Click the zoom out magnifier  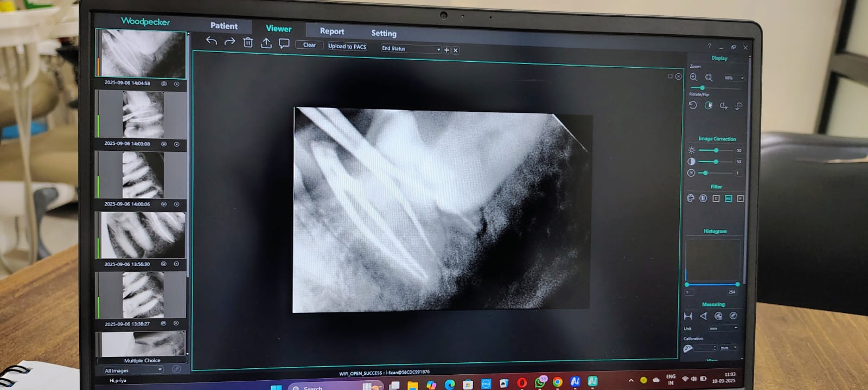point(709,78)
